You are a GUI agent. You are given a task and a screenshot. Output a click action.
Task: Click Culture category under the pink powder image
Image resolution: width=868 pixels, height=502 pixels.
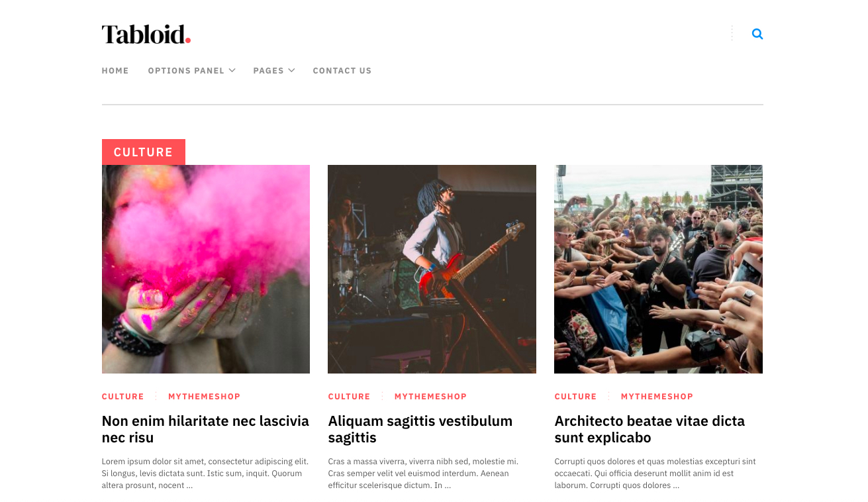pos(123,397)
